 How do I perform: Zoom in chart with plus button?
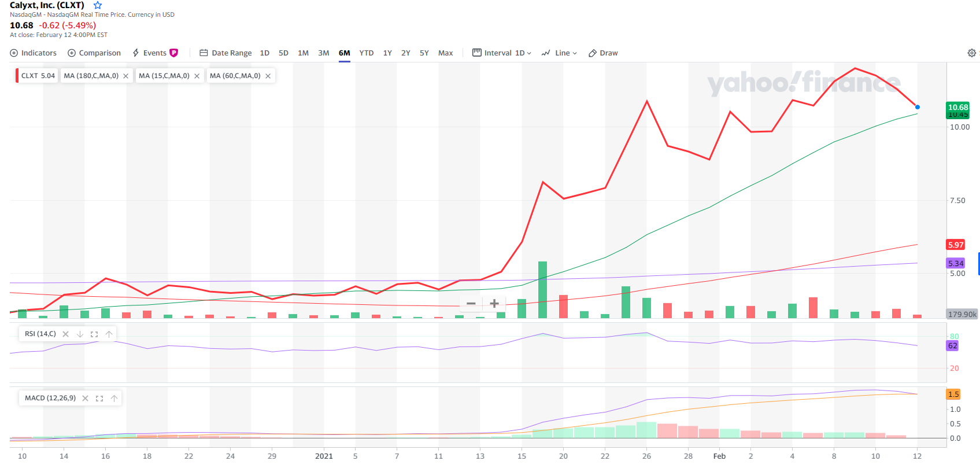pos(494,303)
